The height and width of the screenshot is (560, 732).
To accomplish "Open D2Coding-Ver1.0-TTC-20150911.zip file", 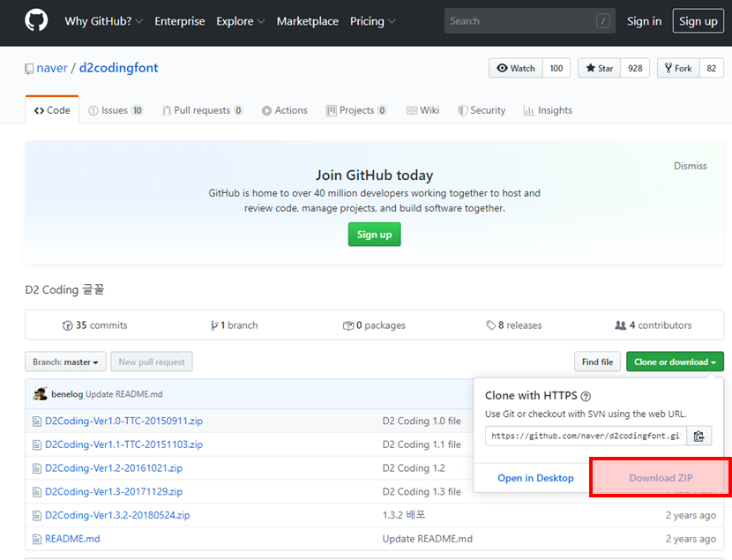I will coord(123,421).
